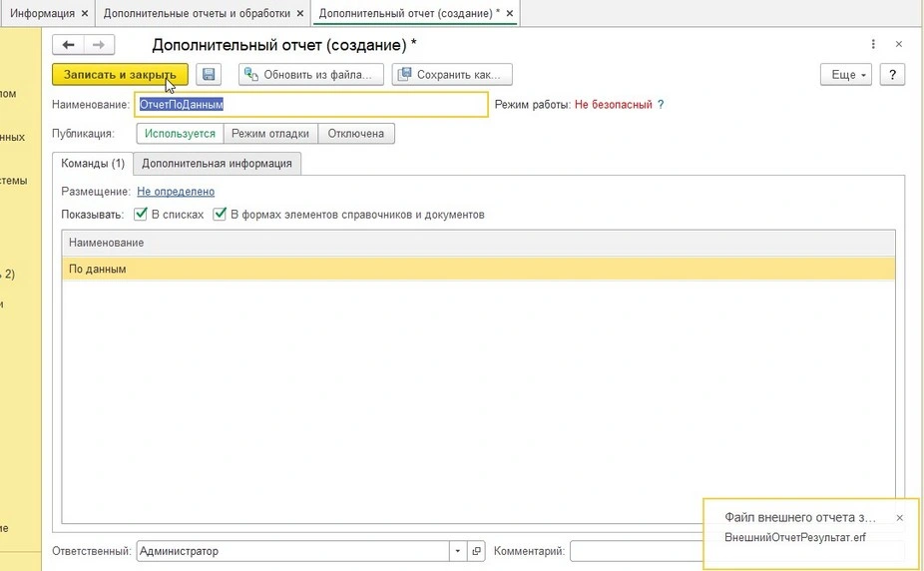Click the floppy disk save icon
The width and height of the screenshot is (924, 571).
(209, 75)
